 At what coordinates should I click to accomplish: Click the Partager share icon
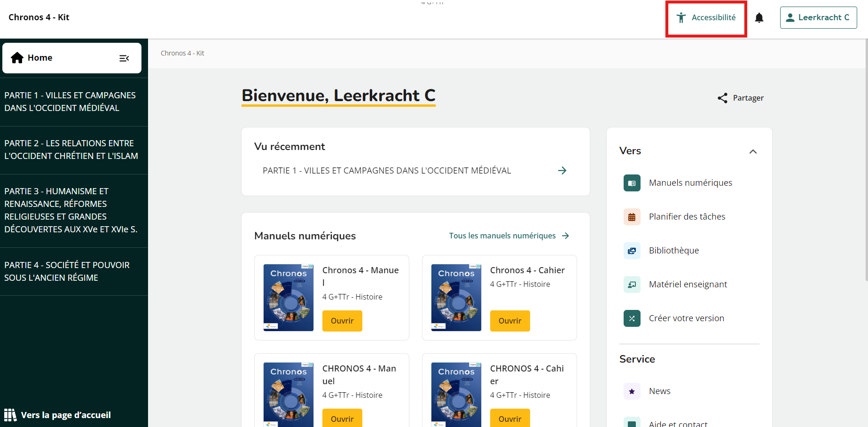click(722, 98)
